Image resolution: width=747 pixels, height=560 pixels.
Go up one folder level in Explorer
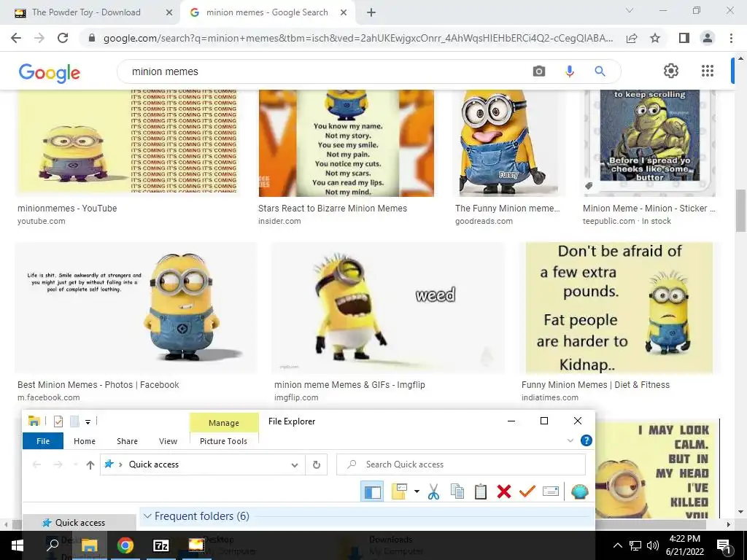coord(90,464)
